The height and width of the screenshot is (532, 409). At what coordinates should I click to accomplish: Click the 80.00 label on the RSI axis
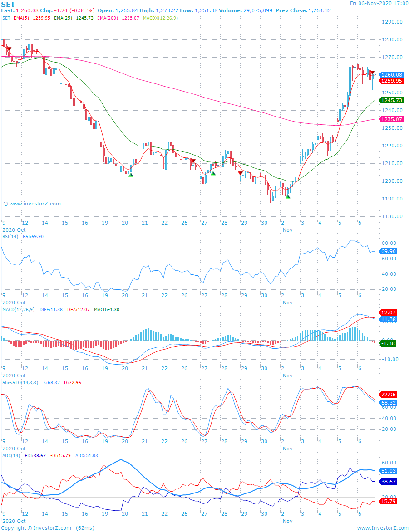388,243
